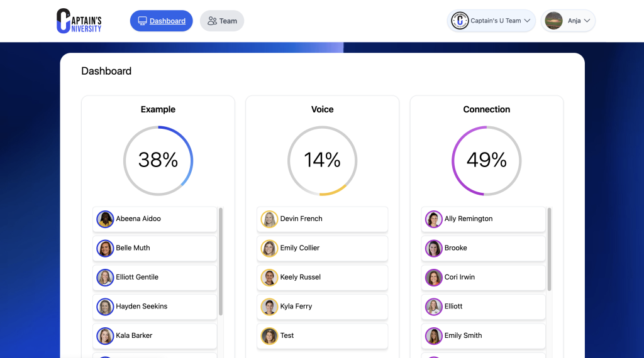Click Abeena Aidoo's avatar photo
Viewport: 644px width, 358px height.
(x=105, y=219)
